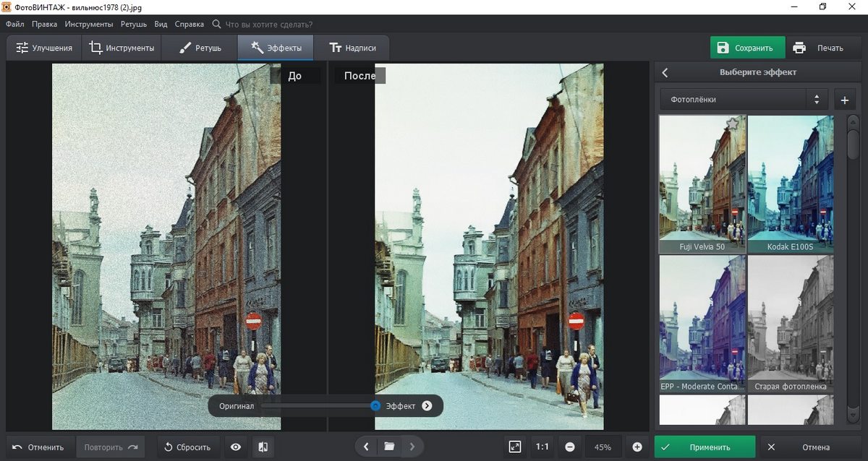Open the Фотоплёнки category dropdown
This screenshot has height=461, width=868.
click(x=744, y=100)
